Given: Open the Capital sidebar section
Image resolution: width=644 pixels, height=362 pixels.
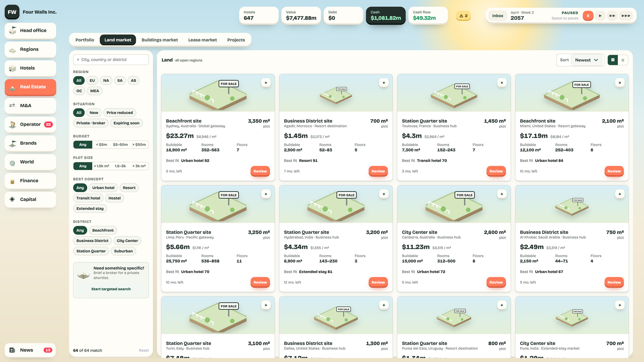Looking at the screenshot, I should pos(30,199).
